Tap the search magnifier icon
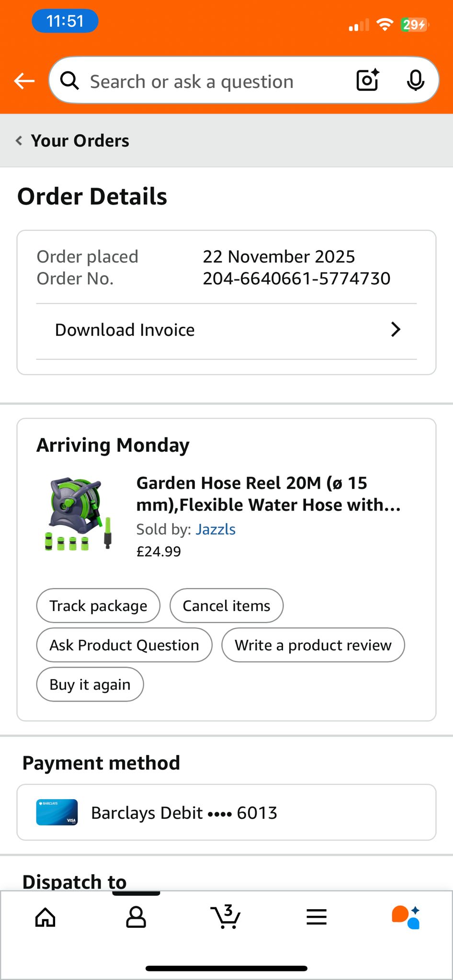Viewport: 453px width, 980px height. pos(70,81)
